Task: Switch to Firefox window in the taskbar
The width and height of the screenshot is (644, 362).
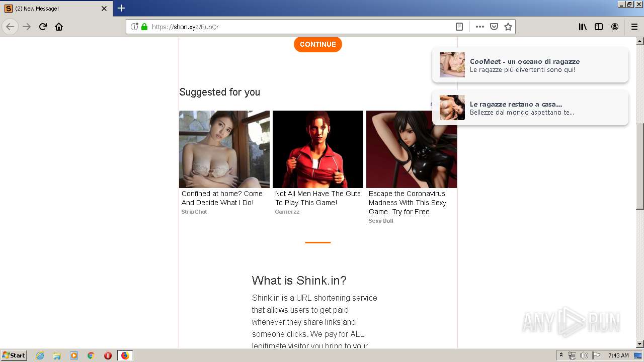Action: click(125, 355)
